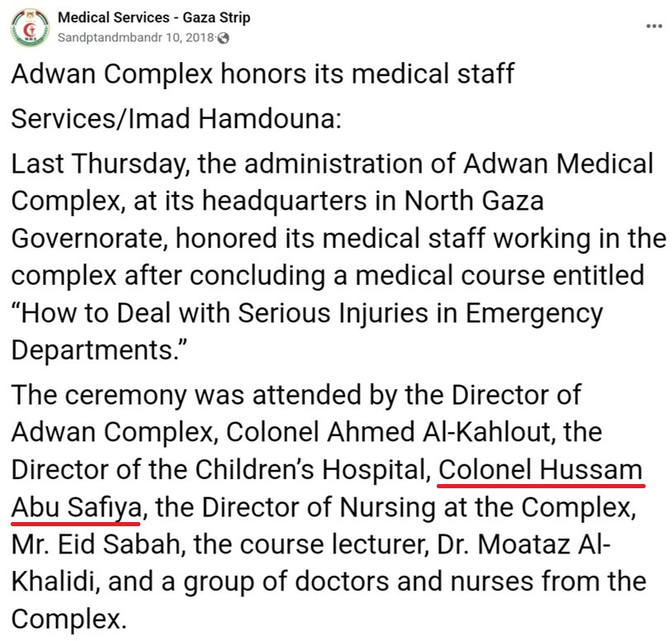Open the post timestamp dated 10, 2018

(x=135, y=38)
